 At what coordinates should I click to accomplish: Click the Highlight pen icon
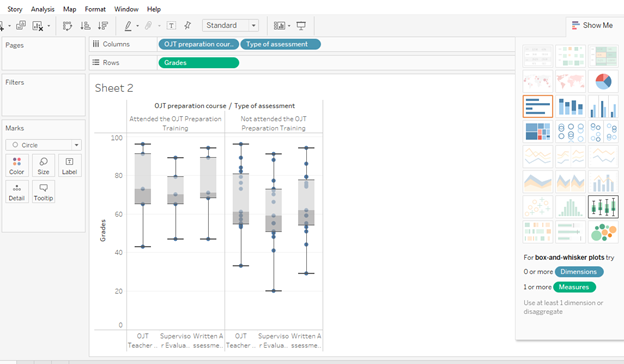pyautogui.click(x=128, y=26)
